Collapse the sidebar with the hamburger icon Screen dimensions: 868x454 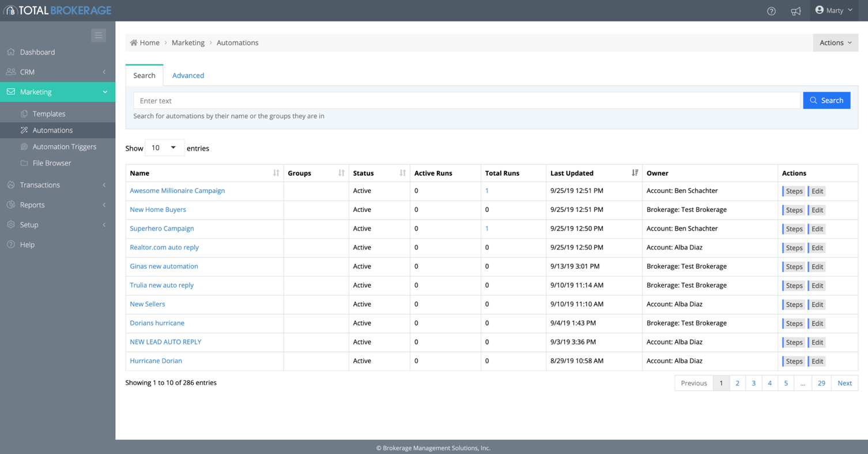click(99, 35)
